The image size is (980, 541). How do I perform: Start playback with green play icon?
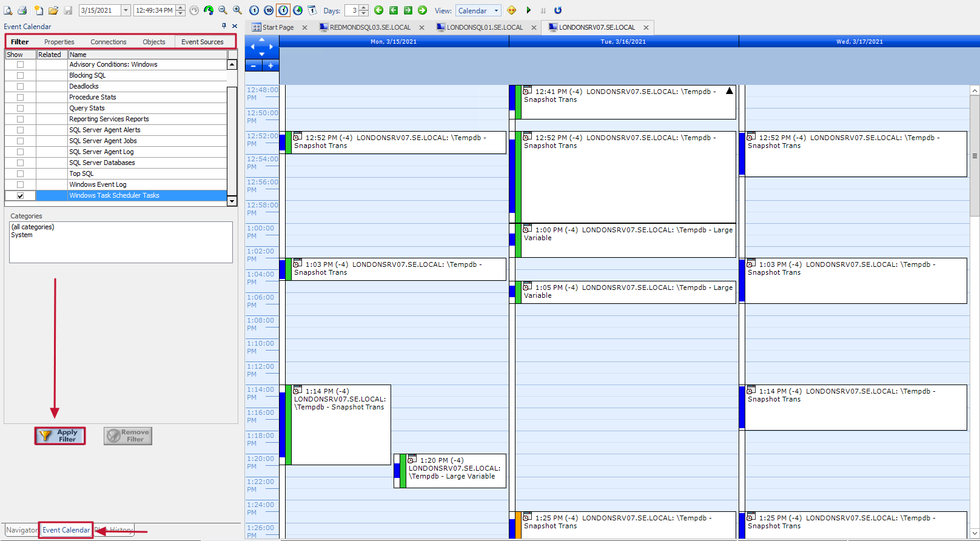coord(528,10)
